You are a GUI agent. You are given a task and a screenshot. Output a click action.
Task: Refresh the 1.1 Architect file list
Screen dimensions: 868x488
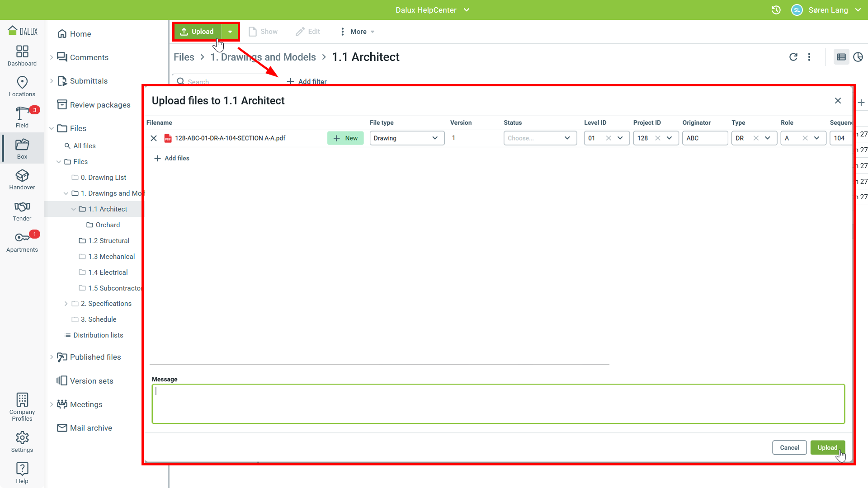point(793,57)
